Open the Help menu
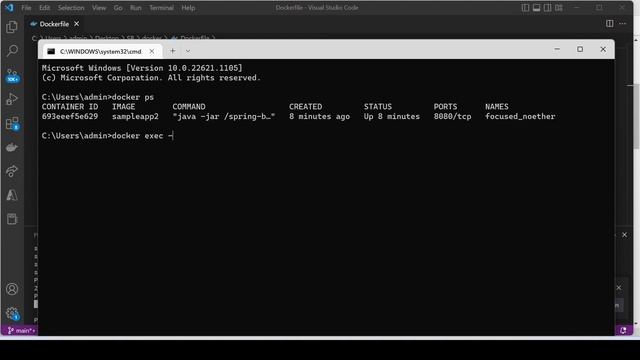This screenshot has height=360, width=640. click(x=188, y=8)
